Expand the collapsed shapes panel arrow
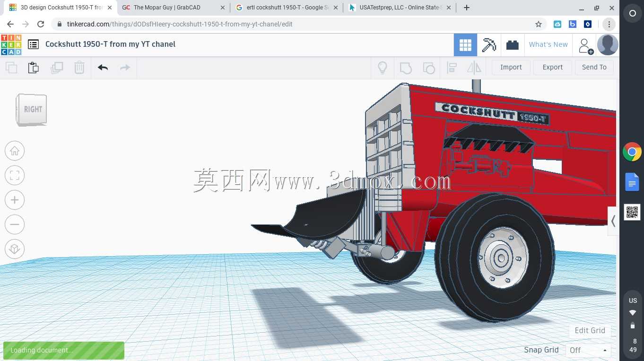The image size is (644, 361). pyautogui.click(x=613, y=221)
